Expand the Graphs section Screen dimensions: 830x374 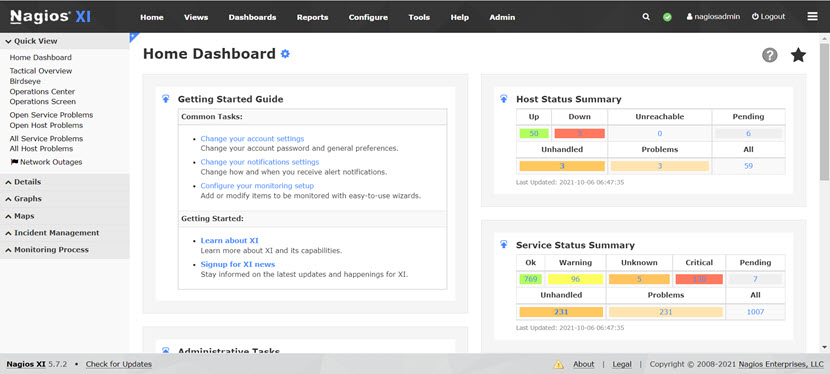click(65, 199)
